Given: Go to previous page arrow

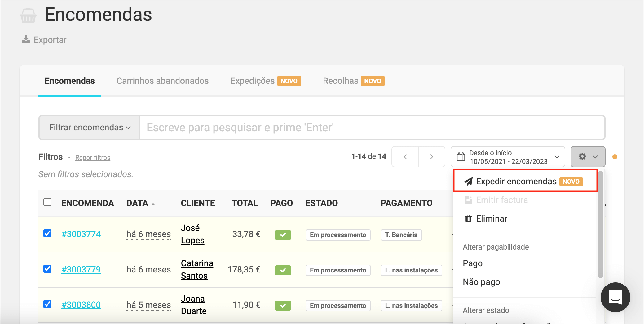Looking at the screenshot, I should (405, 157).
